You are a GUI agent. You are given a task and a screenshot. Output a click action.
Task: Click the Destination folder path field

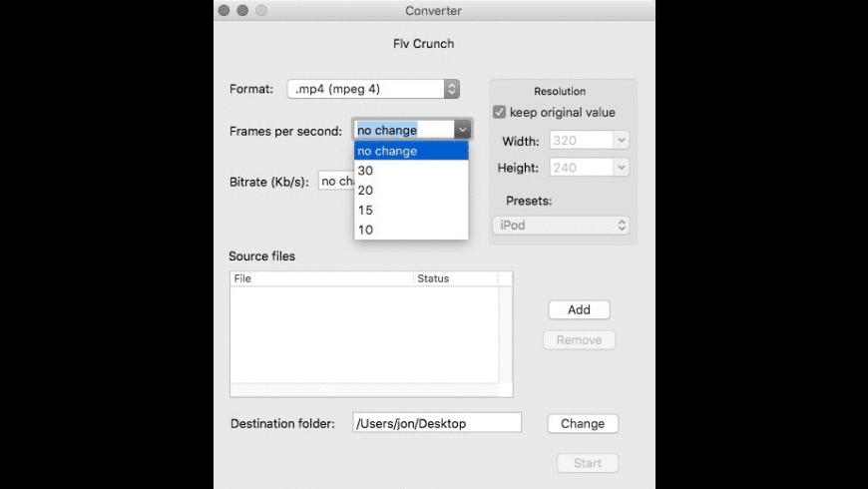(437, 423)
